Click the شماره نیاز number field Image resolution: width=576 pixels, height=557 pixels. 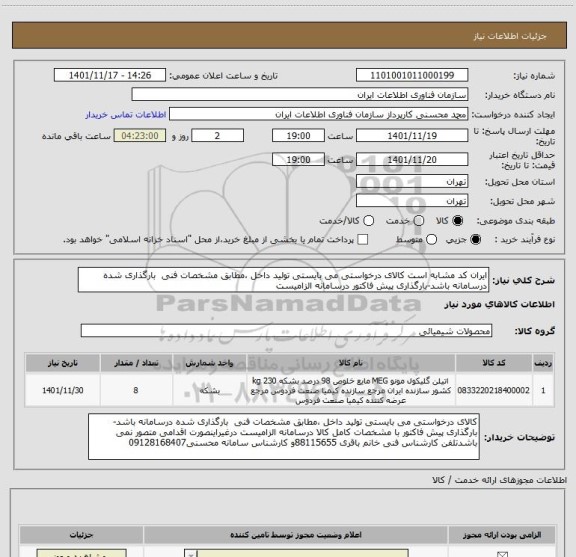(412, 75)
